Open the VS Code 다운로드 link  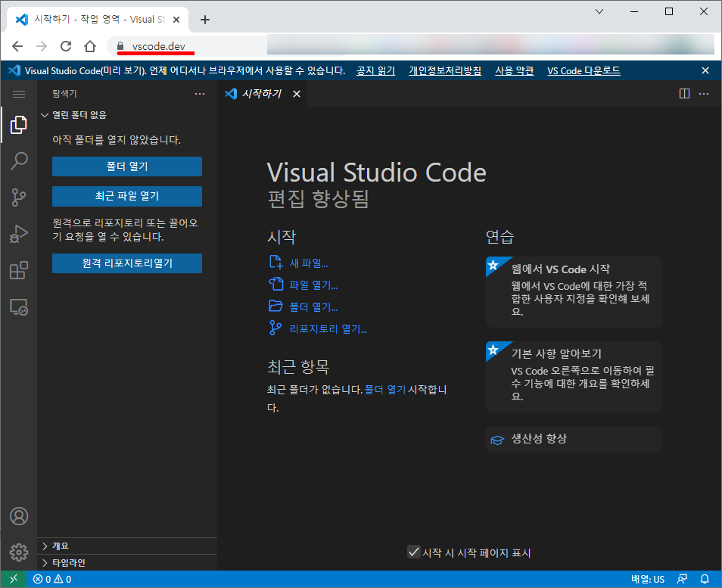coord(584,70)
